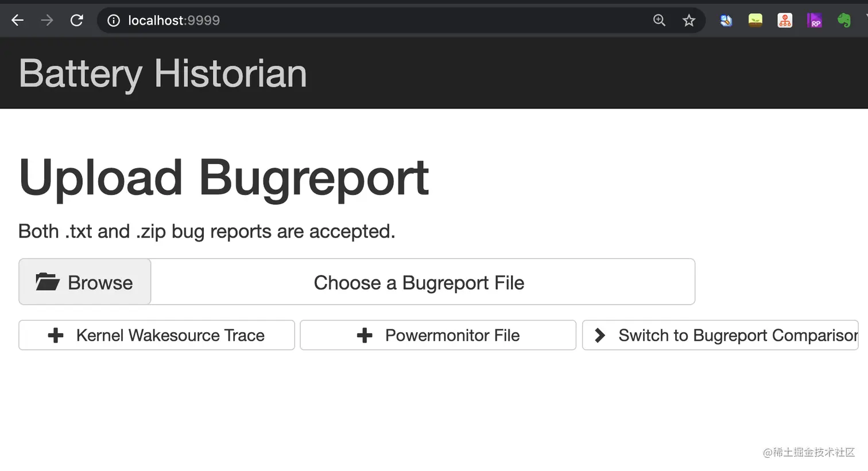Click Browse to pick a bugreport
This screenshot has height=471, width=868.
tap(85, 282)
